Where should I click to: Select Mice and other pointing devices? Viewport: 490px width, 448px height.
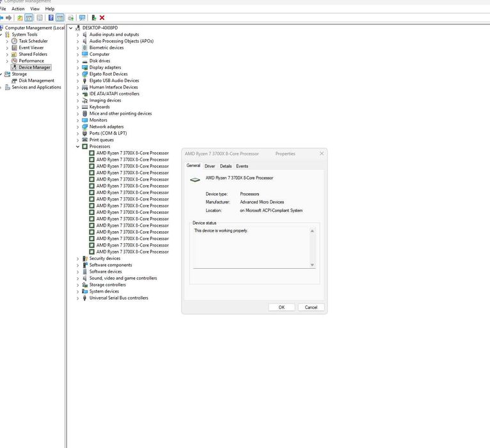coord(120,113)
